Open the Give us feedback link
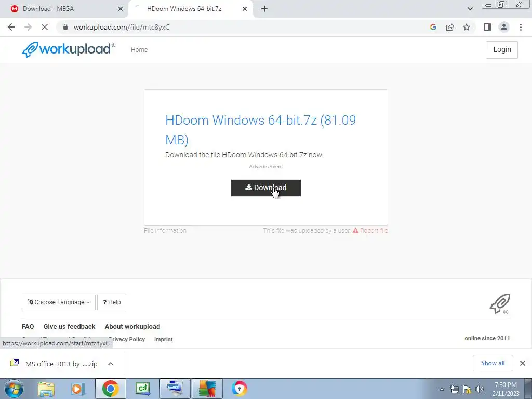 coord(69,326)
